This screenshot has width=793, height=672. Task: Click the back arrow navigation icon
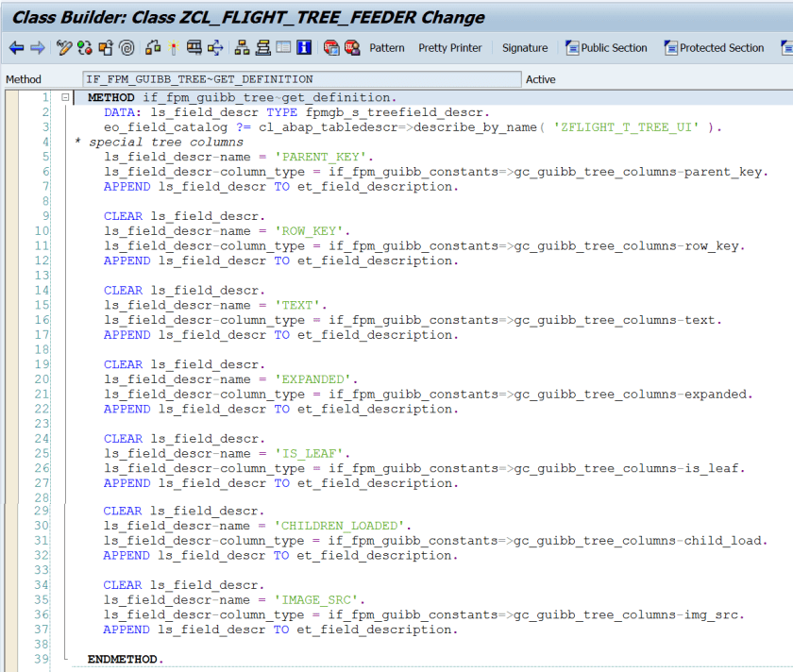pyautogui.click(x=16, y=48)
